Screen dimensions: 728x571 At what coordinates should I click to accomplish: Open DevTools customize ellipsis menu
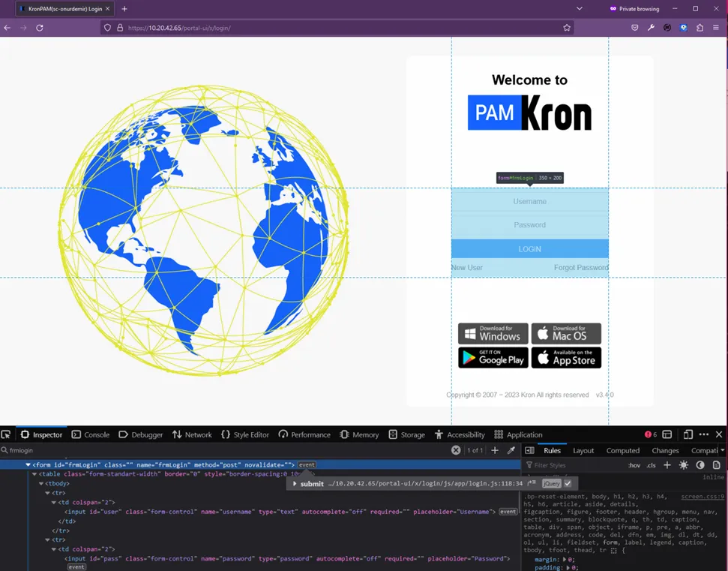[704, 434]
